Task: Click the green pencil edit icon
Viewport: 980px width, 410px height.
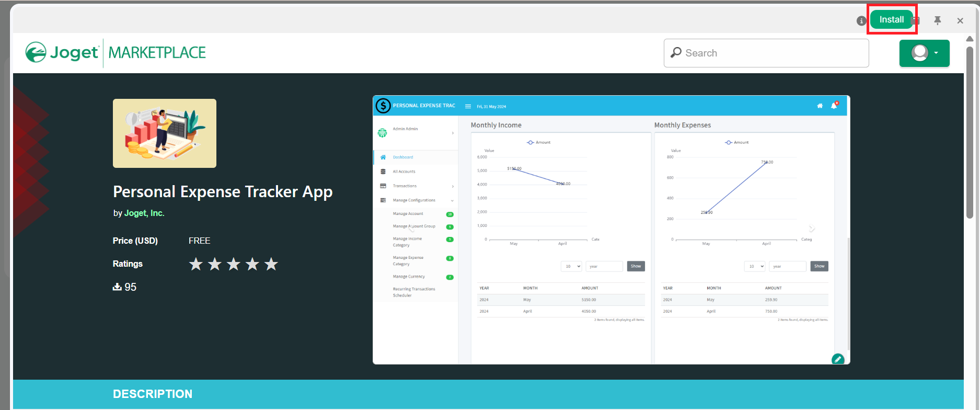Action: 838,359
